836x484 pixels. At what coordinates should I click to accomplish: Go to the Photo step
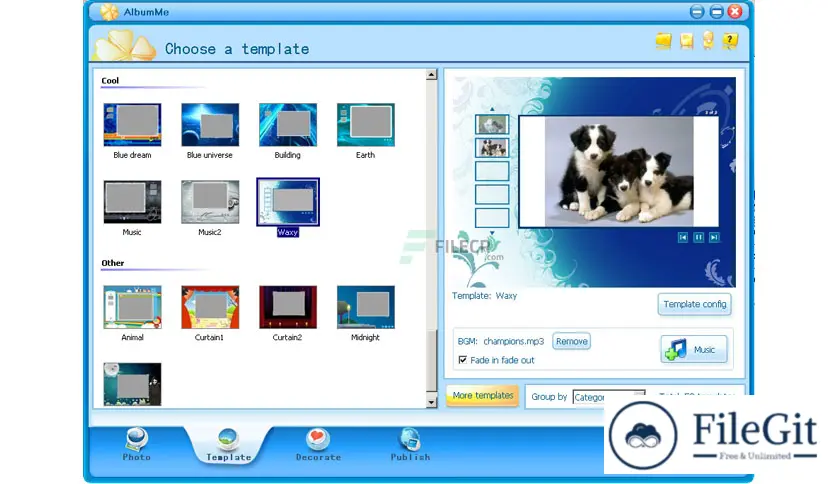136,444
